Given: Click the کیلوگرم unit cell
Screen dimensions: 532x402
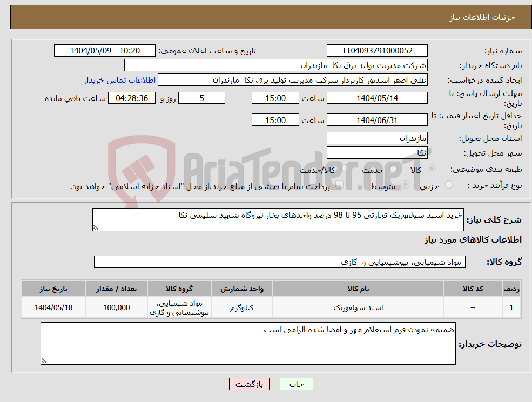Looking at the screenshot, I should coord(241,307).
